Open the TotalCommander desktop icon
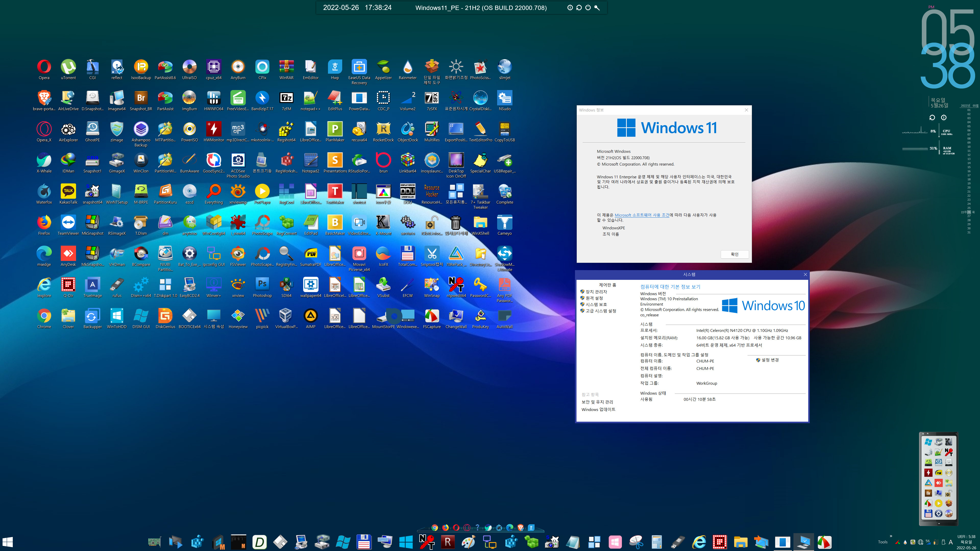 click(408, 256)
